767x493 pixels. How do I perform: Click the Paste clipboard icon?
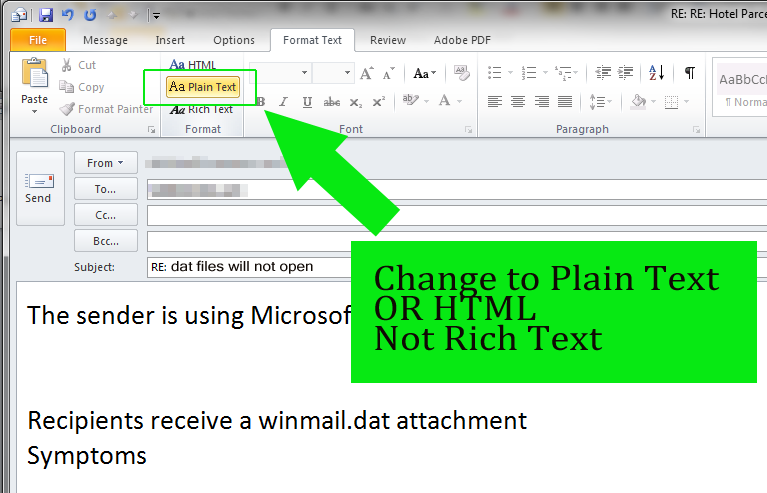click(35, 72)
